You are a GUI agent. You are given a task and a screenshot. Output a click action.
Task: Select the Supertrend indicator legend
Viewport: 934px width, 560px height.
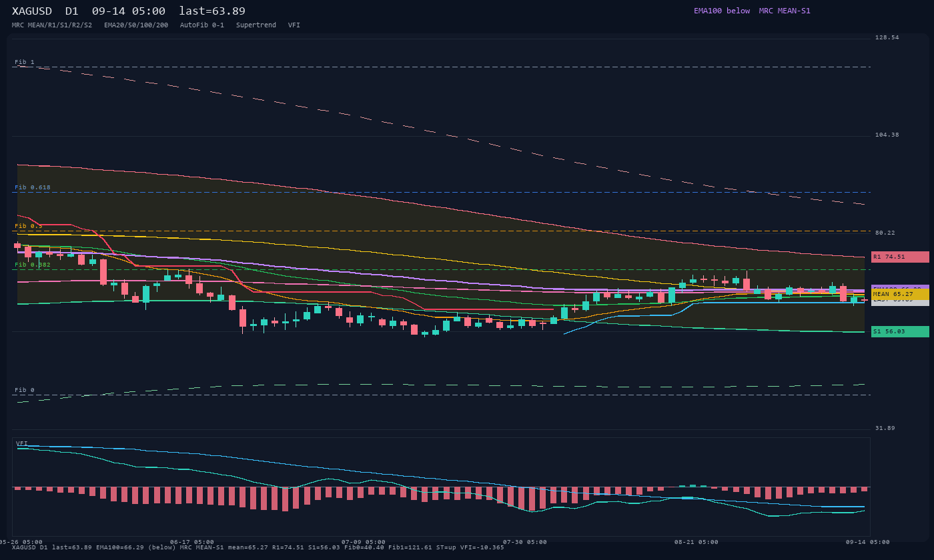256,25
